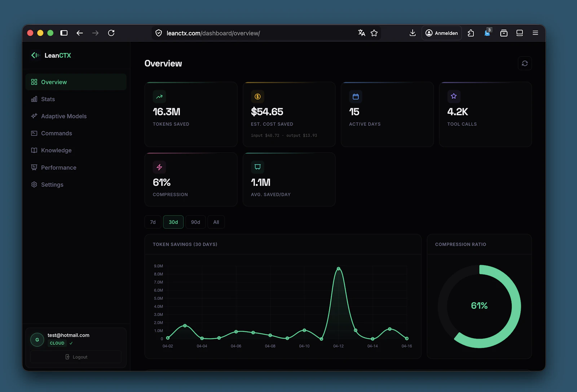The image size is (577, 392).
Task: Switch to the 90d time range
Action: 195,222
